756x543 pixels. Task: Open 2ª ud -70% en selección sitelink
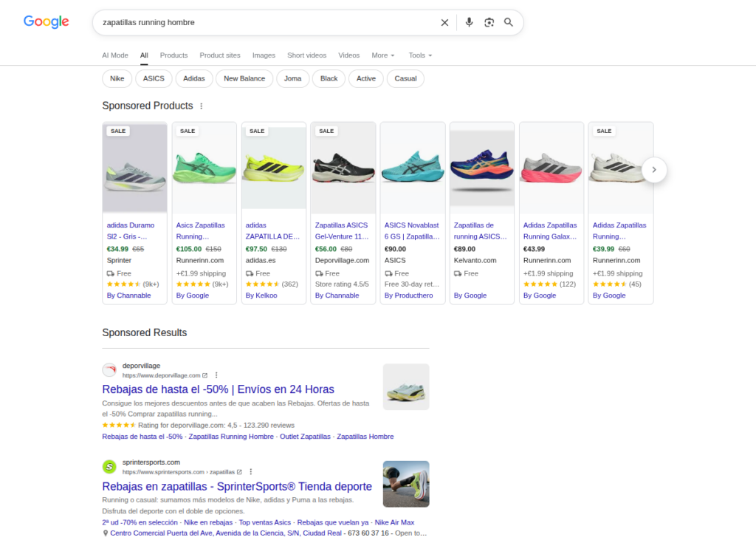point(140,522)
